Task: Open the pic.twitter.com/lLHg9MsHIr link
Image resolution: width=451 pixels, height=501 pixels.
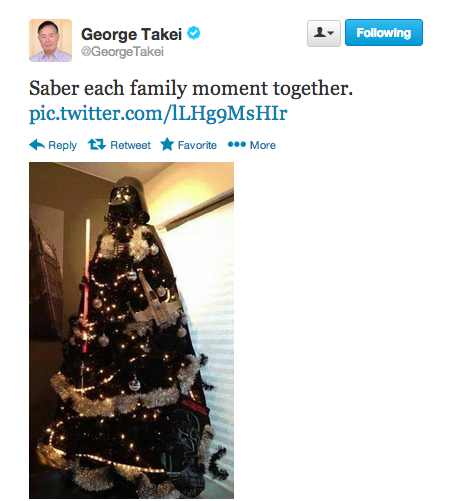Action: [x=158, y=114]
